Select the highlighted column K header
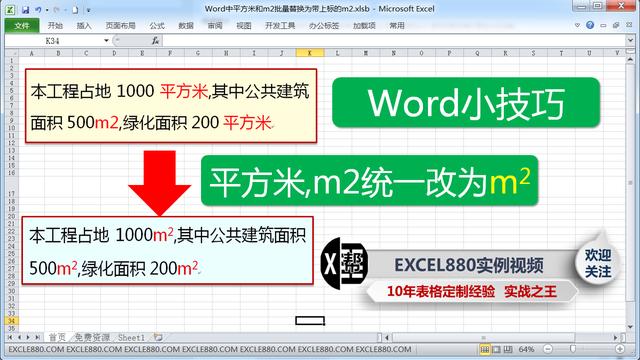This screenshot has width=640, height=360. (x=310, y=53)
